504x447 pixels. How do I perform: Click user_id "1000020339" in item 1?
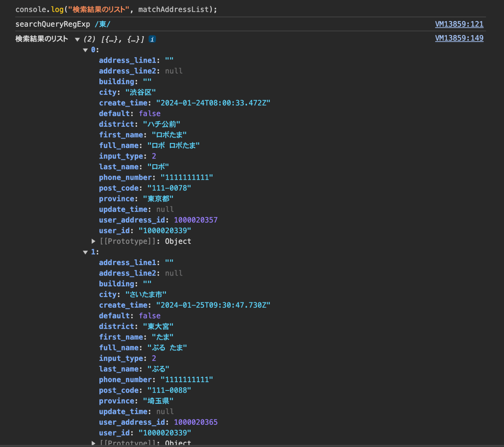pos(165,433)
